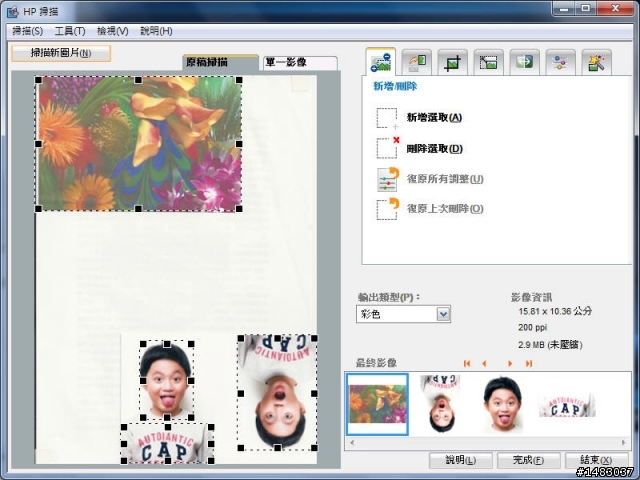Open the Add/Delete selection tab icon
Image resolution: width=640 pixels, height=480 pixels.
coord(381,62)
